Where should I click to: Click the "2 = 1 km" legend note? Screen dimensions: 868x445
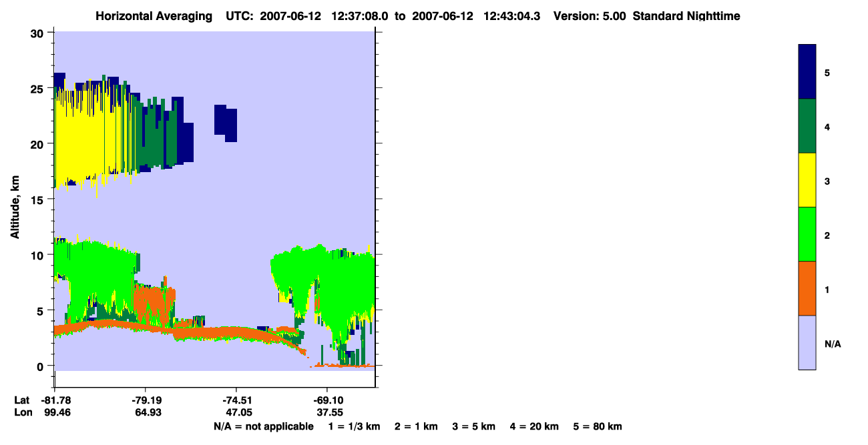point(416,426)
